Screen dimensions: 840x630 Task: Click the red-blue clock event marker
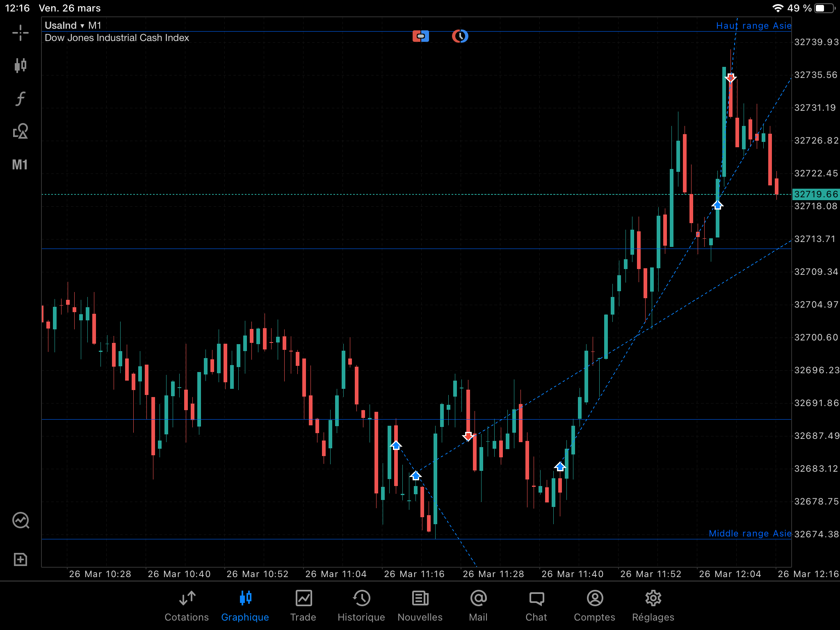460,36
